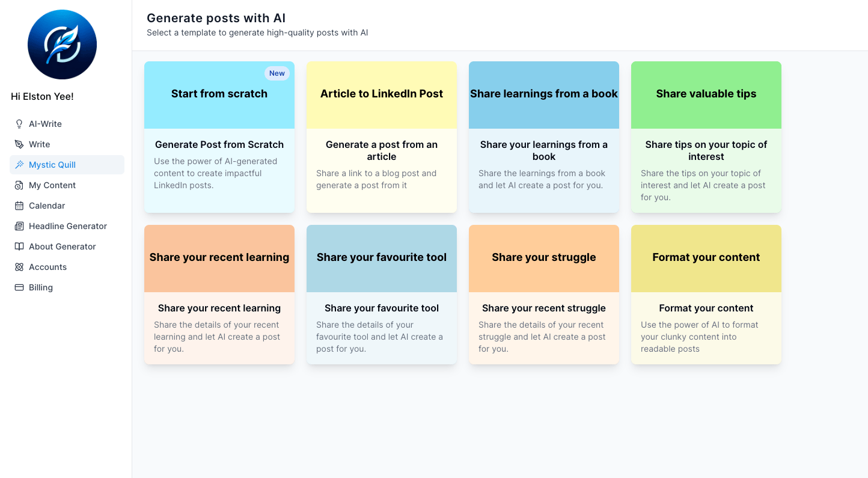Click the About Generator book icon
Image resolution: width=868 pixels, height=478 pixels.
coord(19,247)
